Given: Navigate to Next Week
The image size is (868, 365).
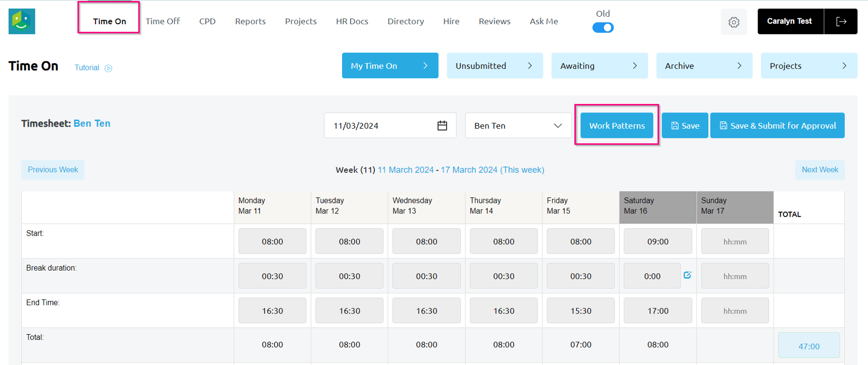Looking at the screenshot, I should [x=820, y=170].
